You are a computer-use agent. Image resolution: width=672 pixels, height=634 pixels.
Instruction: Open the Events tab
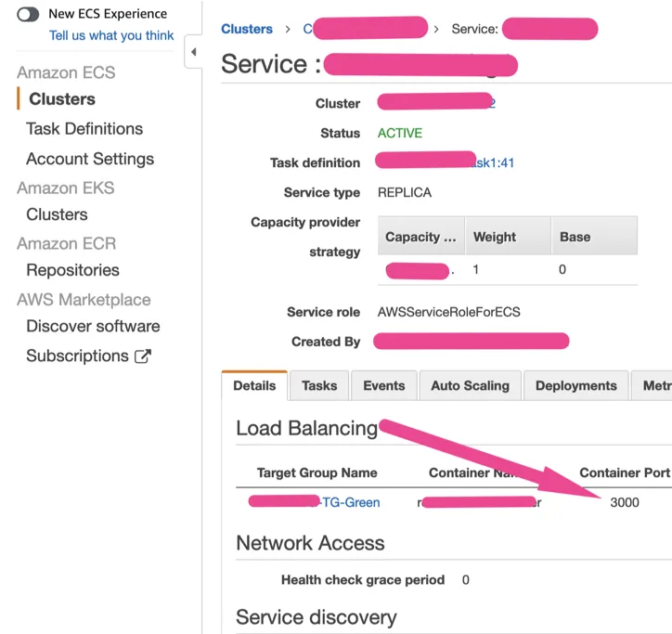384,385
